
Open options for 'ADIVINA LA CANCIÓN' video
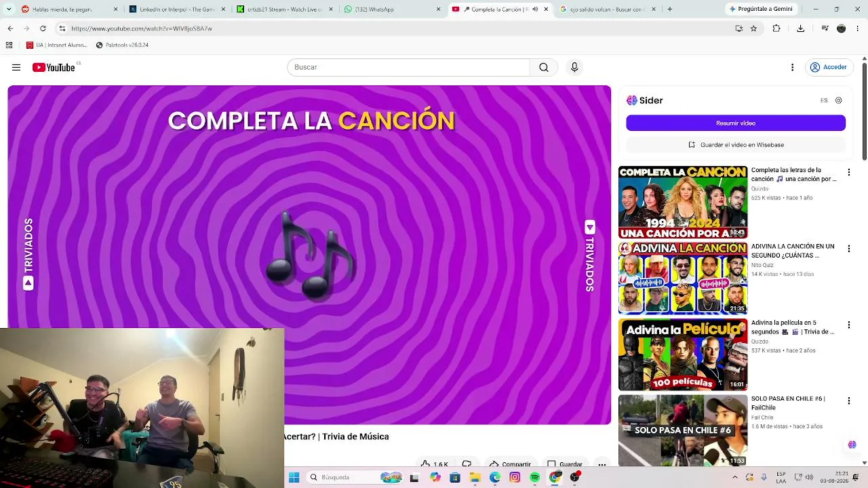pos(848,249)
